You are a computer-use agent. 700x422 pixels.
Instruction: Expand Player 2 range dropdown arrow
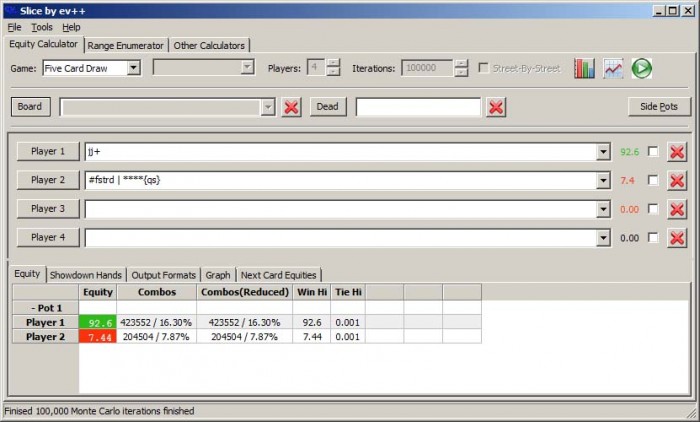point(603,180)
